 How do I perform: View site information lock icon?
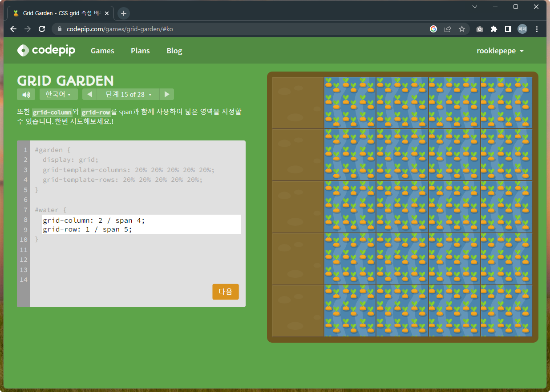60,29
